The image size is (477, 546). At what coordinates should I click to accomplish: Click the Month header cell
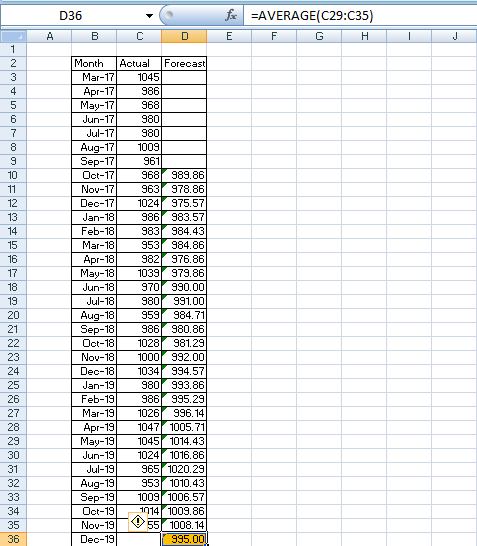94,63
